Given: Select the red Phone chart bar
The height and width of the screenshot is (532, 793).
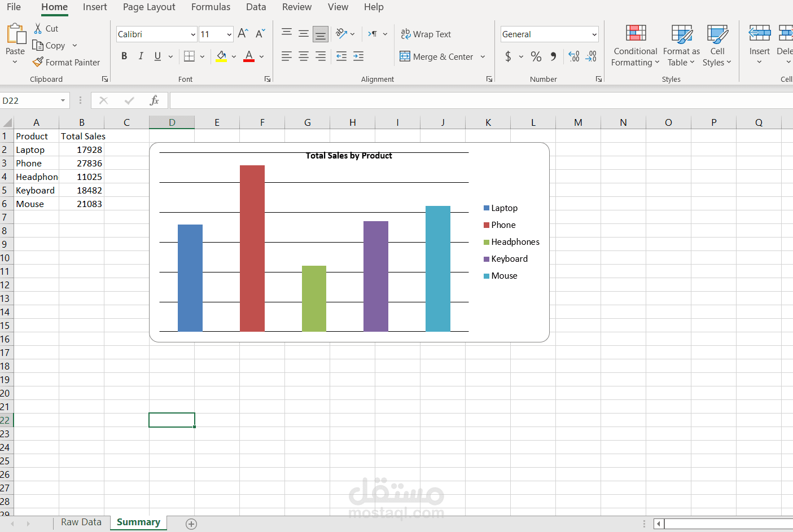Looking at the screenshot, I should [252, 248].
